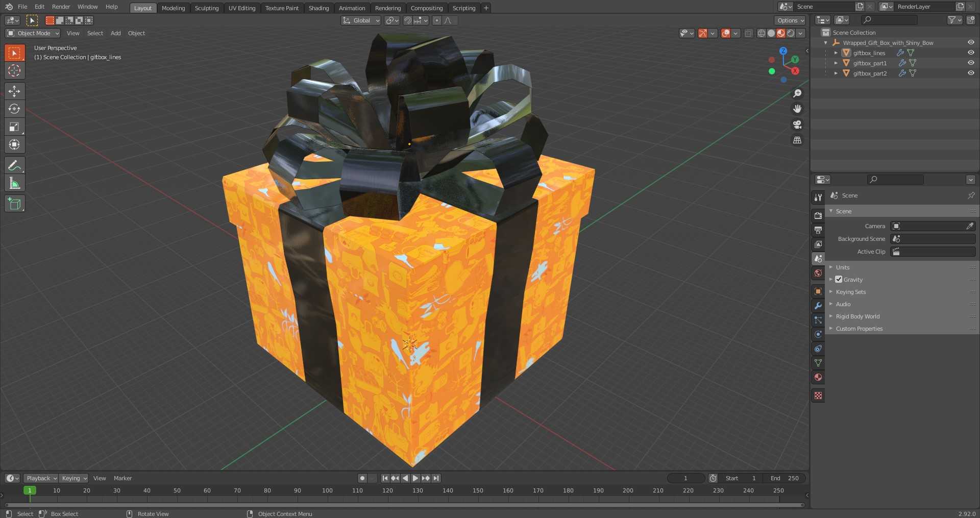Select the Annotate tool

click(14, 165)
